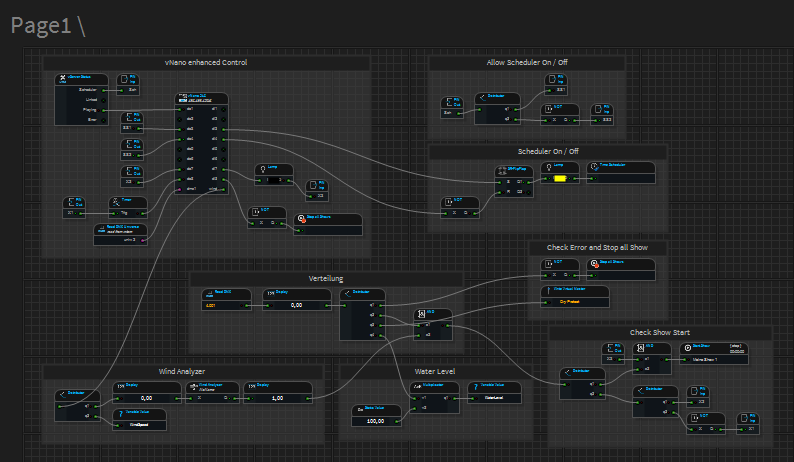
Task: Click the Allow Scheduler On / Off header
Action: [x=526, y=63]
